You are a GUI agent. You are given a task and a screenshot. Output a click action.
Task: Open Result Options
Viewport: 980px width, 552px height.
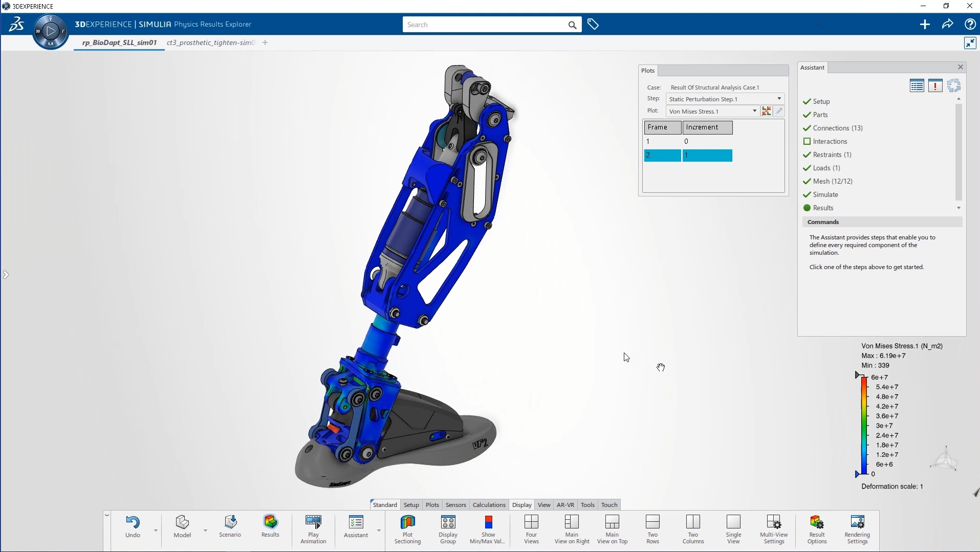pos(817,522)
